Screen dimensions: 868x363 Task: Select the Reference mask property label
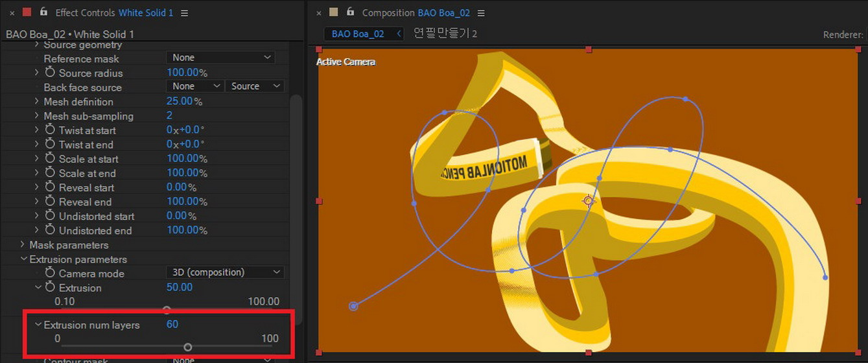(81, 58)
